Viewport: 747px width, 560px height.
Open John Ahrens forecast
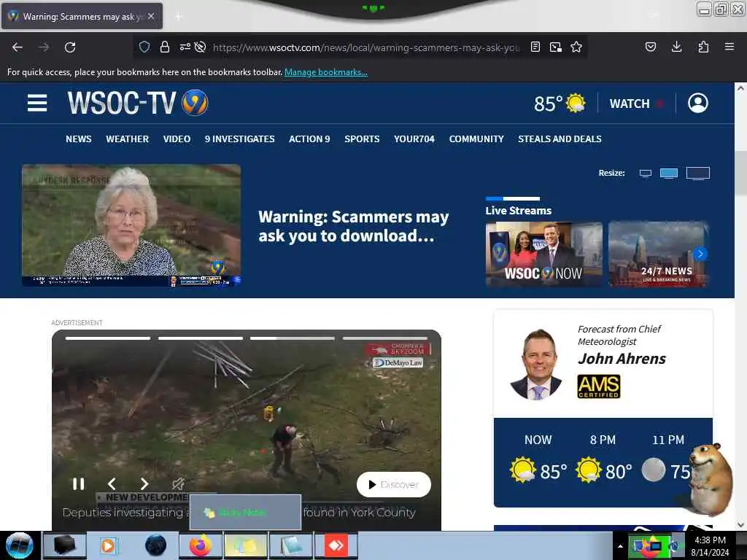coord(622,359)
